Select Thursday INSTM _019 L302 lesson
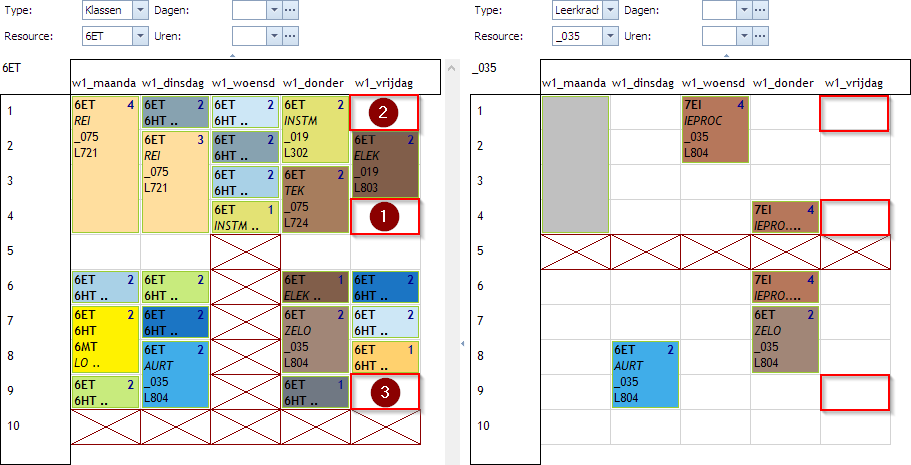 coord(315,130)
